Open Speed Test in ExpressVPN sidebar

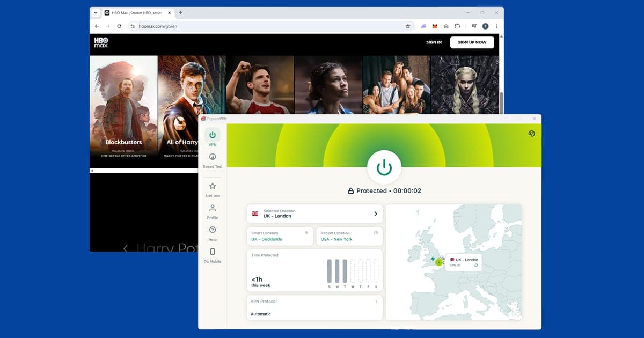(212, 160)
